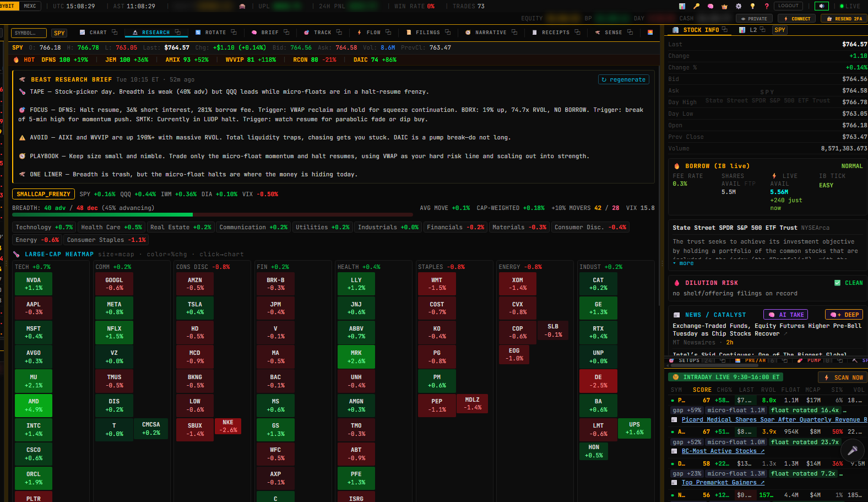Image resolution: width=868 pixels, height=502 pixels.
Task: Pop out the STOCK INFO panel icon
Action: pyautogui.click(x=724, y=29)
